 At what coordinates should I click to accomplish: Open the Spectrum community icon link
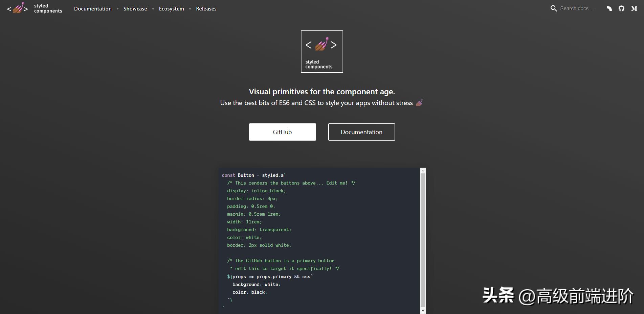pos(609,8)
